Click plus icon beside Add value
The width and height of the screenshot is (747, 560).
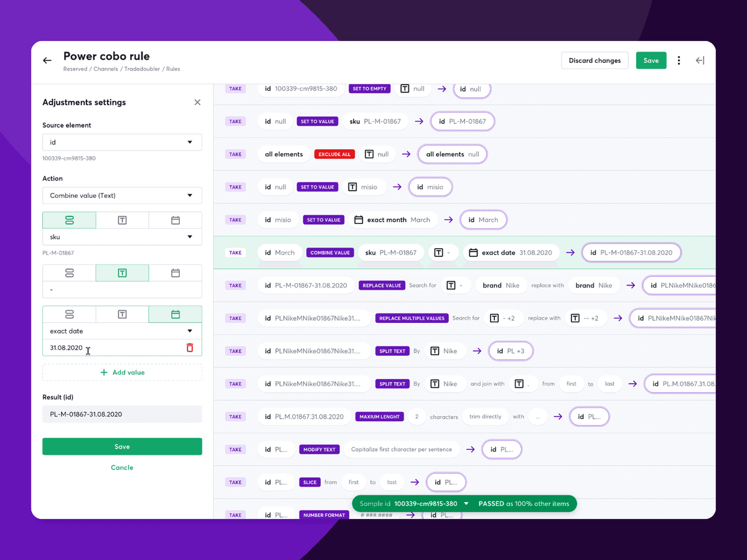pos(104,372)
